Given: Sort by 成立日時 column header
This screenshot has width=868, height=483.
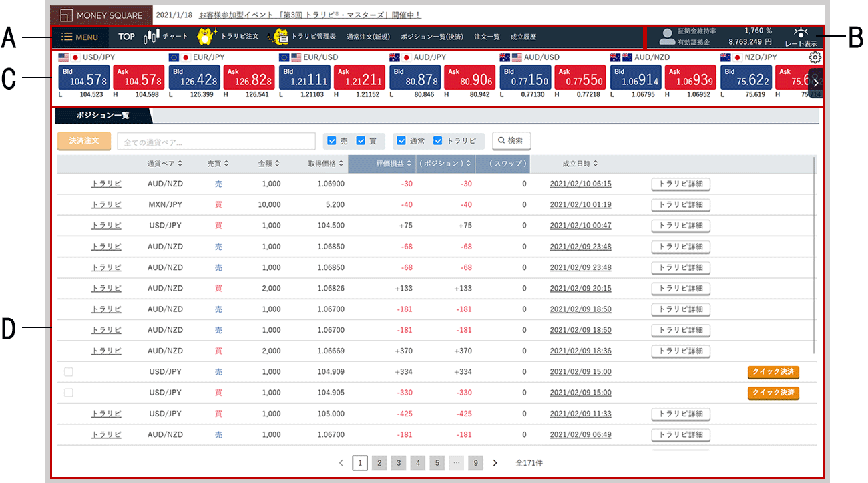Looking at the screenshot, I should coord(580,164).
